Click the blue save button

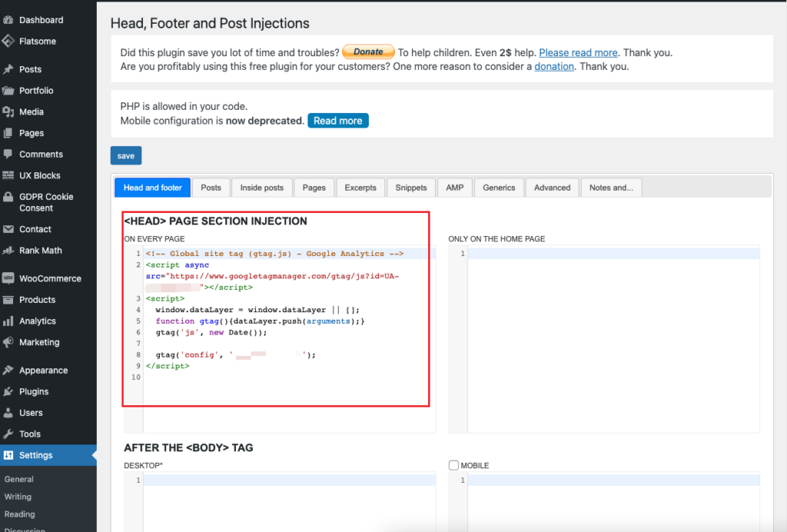pyautogui.click(x=126, y=155)
